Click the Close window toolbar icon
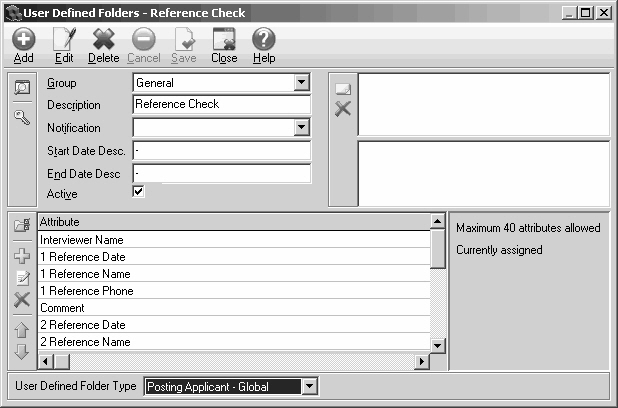 (224, 40)
